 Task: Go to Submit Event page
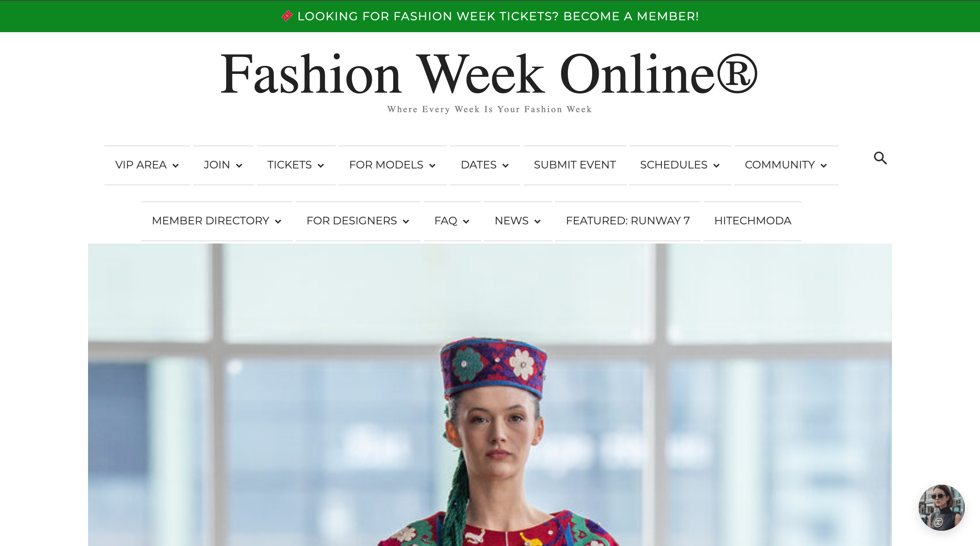(x=575, y=165)
